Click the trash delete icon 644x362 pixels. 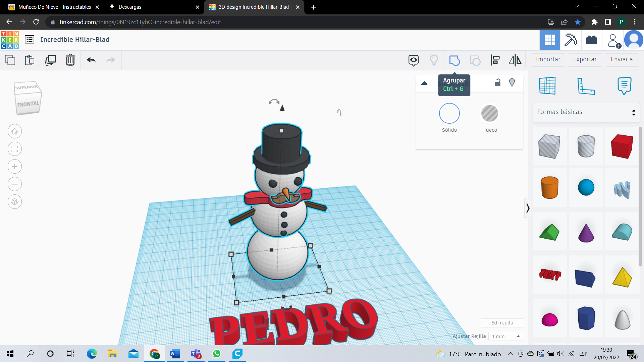(70, 60)
